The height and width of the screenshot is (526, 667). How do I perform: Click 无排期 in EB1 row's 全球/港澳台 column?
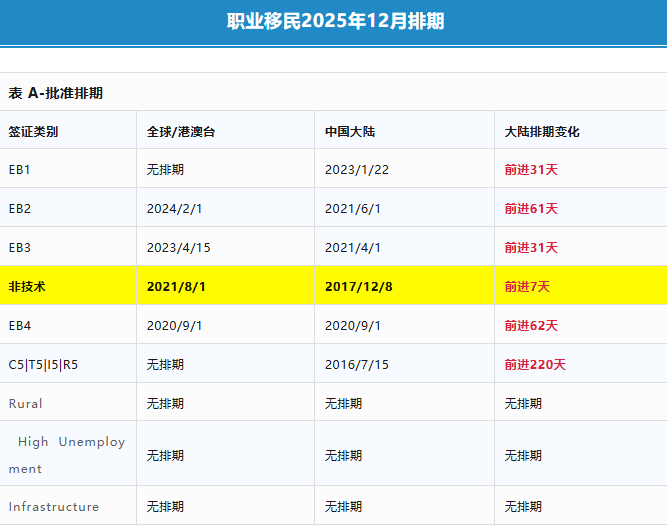(165, 170)
